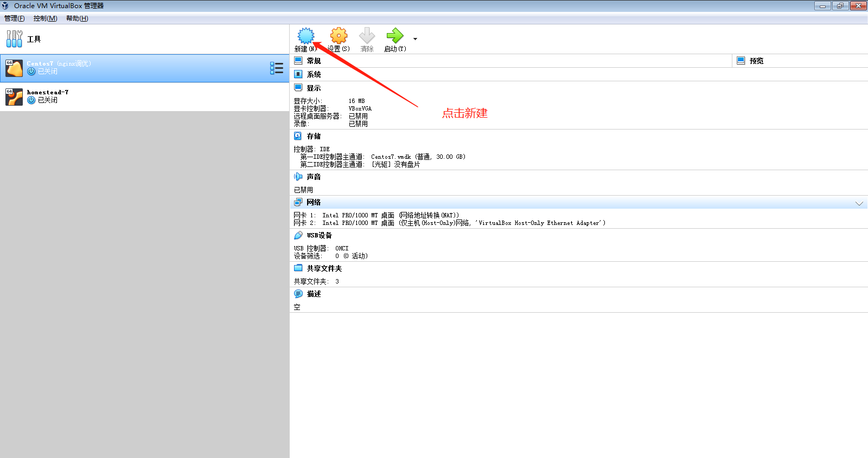Click the Storage (存储) section icon
This screenshot has width=868, height=458.
[x=298, y=136]
